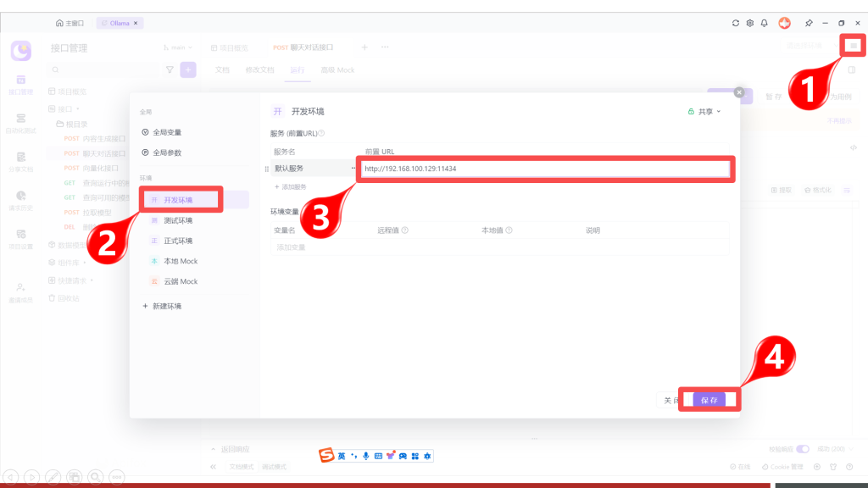Click the user avatar icon
Image resolution: width=868 pixels, height=488 pixels.
[x=785, y=23]
